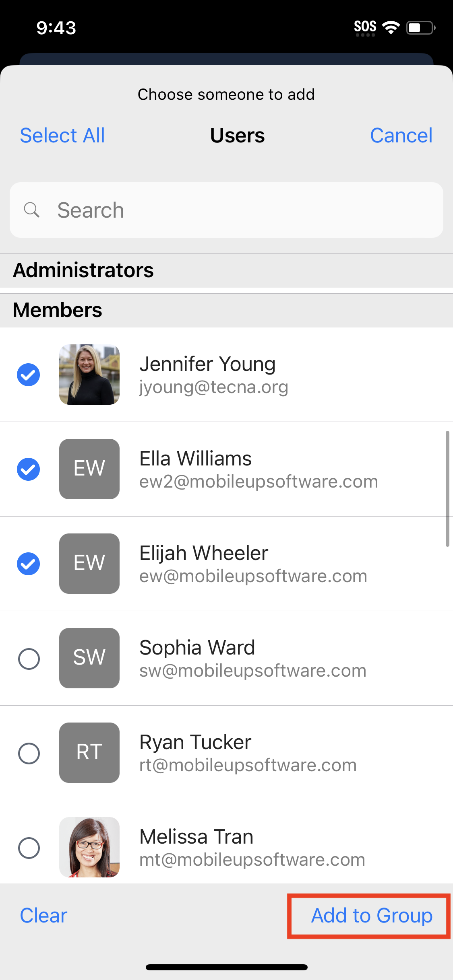Tap the Select All link

(x=62, y=136)
